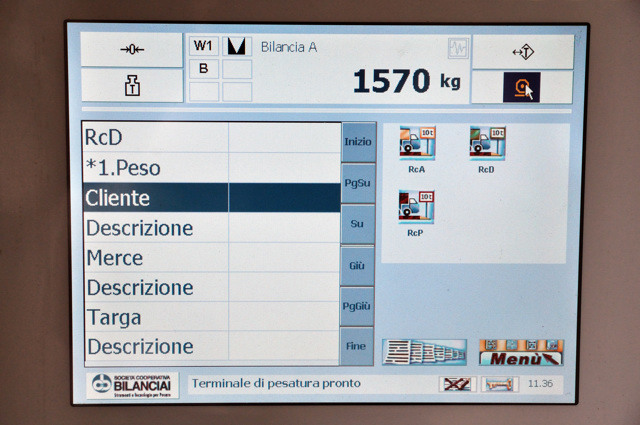
Task: Toggle the W1 scale indicator
Action: pos(204,46)
